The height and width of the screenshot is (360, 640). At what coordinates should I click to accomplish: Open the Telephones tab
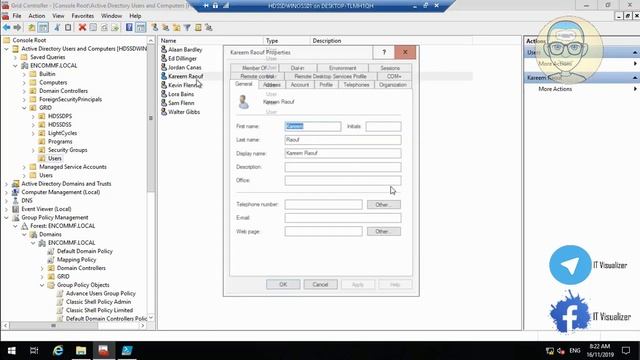pos(356,84)
